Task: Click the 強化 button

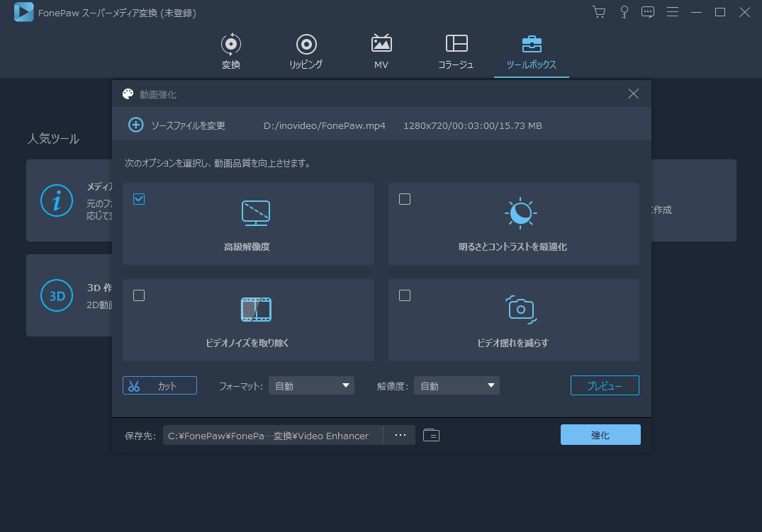Action: pos(600,435)
